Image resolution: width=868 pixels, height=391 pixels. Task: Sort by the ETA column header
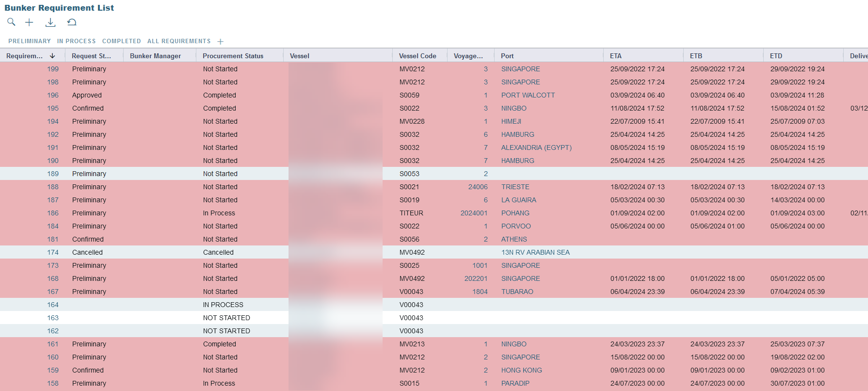point(616,56)
